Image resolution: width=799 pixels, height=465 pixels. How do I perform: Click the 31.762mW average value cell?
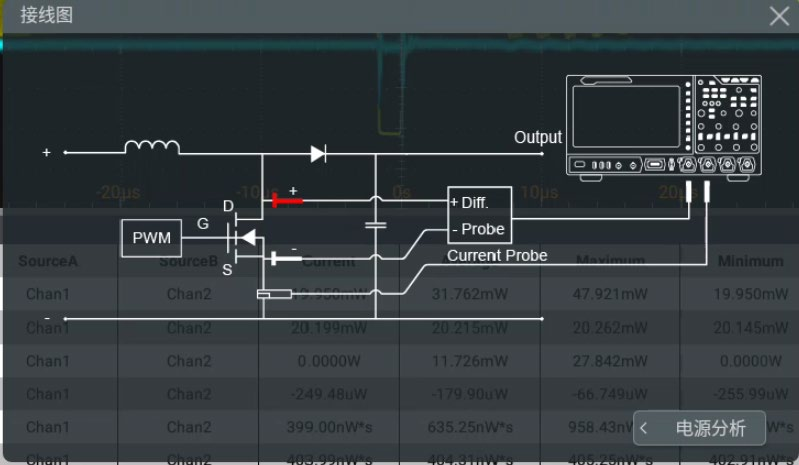tap(470, 294)
